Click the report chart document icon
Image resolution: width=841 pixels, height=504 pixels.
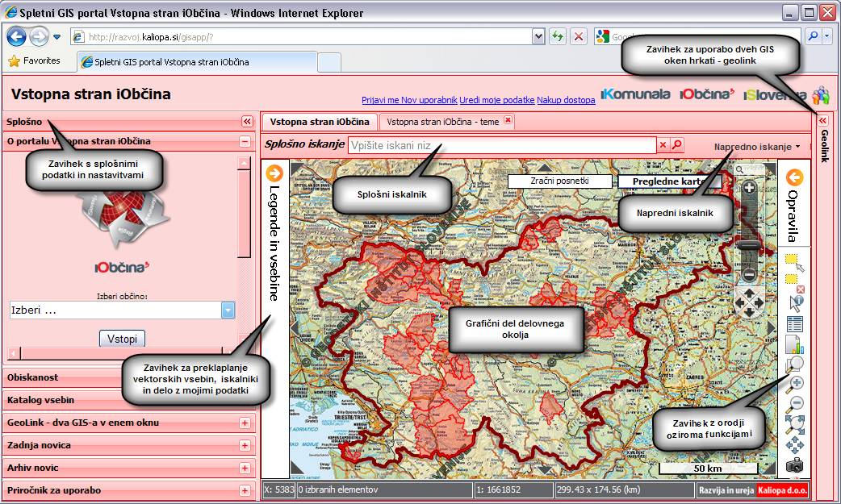coord(795,345)
